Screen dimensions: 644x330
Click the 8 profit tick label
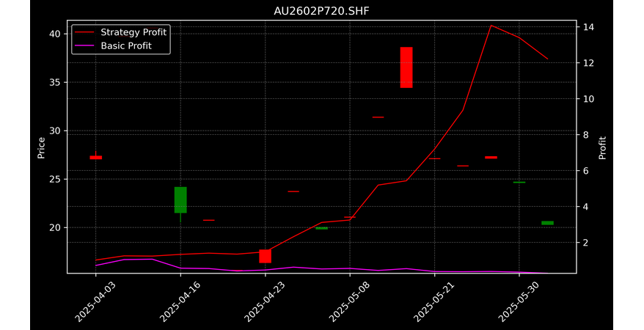click(585, 135)
